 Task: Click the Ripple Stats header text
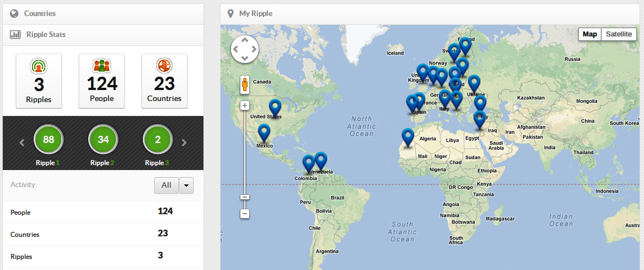(x=46, y=35)
